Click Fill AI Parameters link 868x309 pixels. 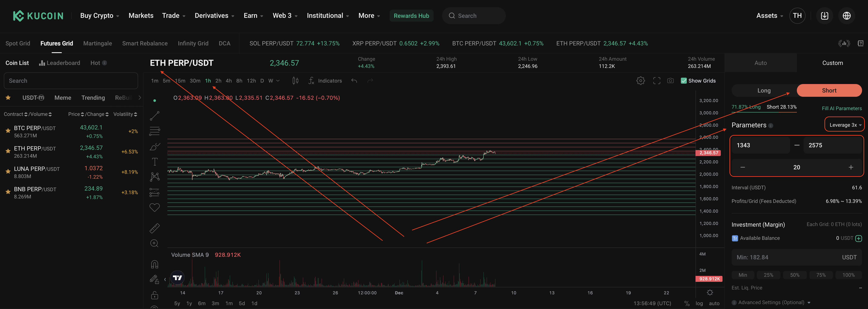[x=841, y=108]
